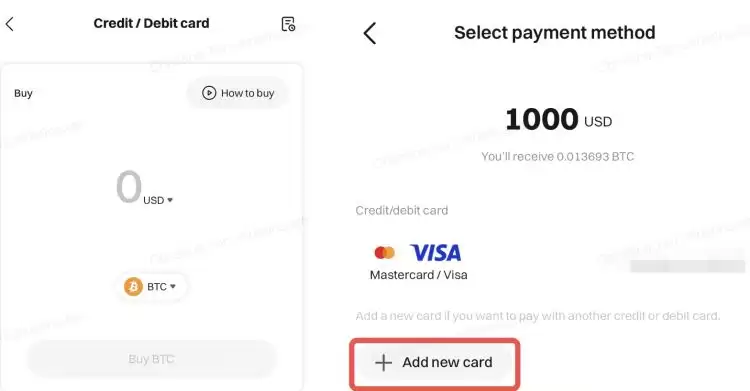
Task: Click the Mastercard logo
Action: pyautogui.click(x=385, y=252)
